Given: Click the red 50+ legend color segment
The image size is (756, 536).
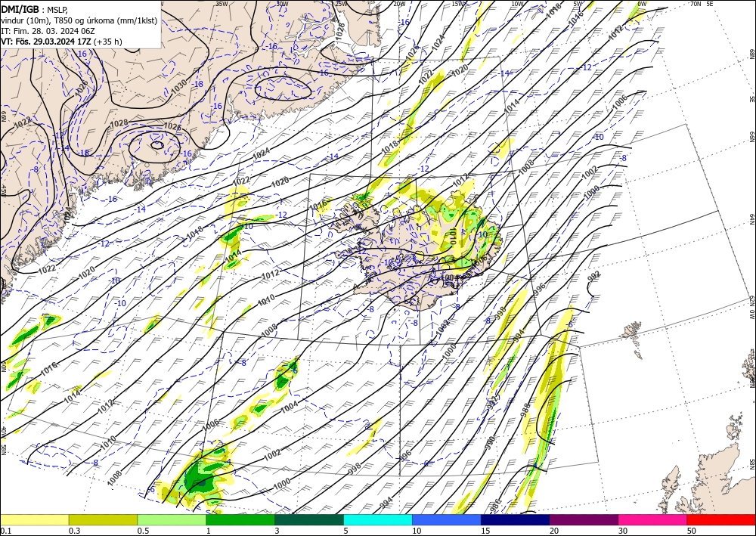Looking at the screenshot, I should [721, 519].
